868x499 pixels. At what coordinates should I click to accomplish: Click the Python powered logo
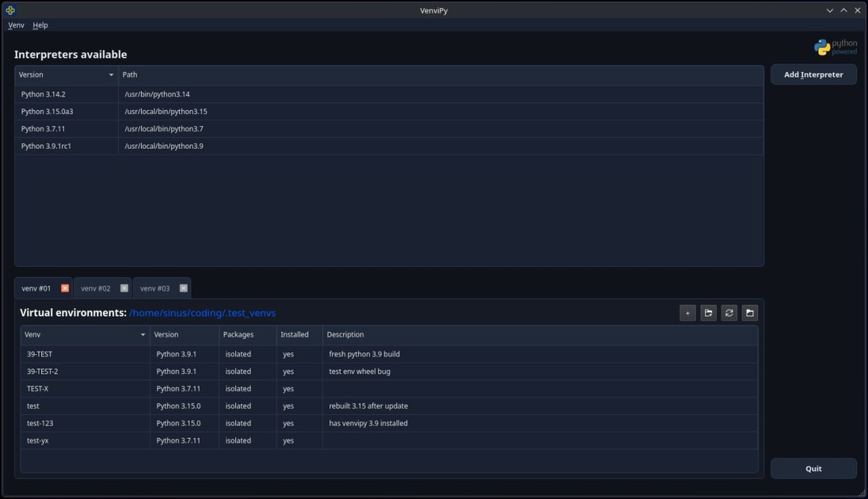(x=835, y=48)
